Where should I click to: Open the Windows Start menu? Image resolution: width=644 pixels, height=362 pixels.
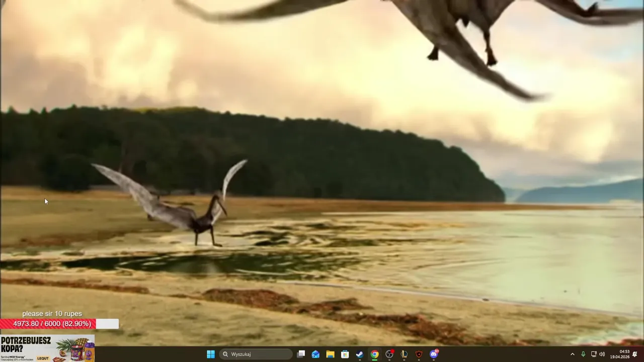coord(211,354)
